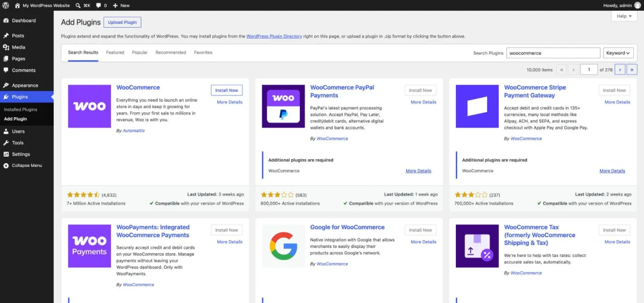Image resolution: width=644 pixels, height=303 pixels.
Task: Select Add Plugin submenu item
Action: 16,119
